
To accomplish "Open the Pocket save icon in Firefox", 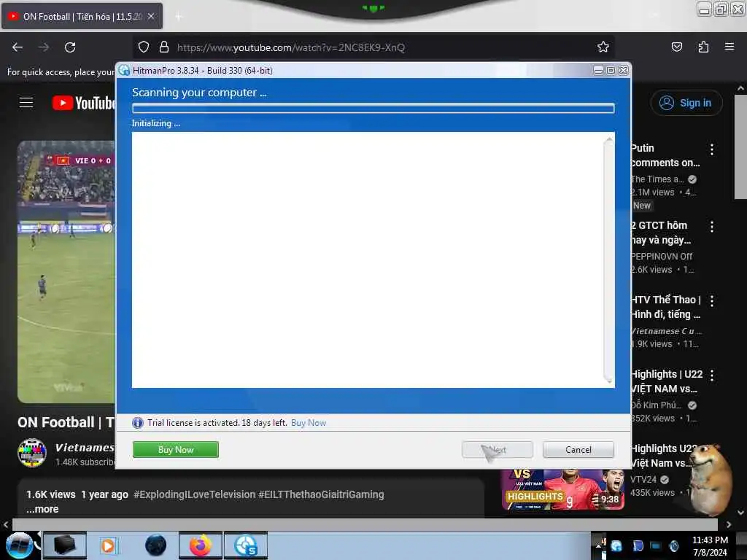I will 676,47.
